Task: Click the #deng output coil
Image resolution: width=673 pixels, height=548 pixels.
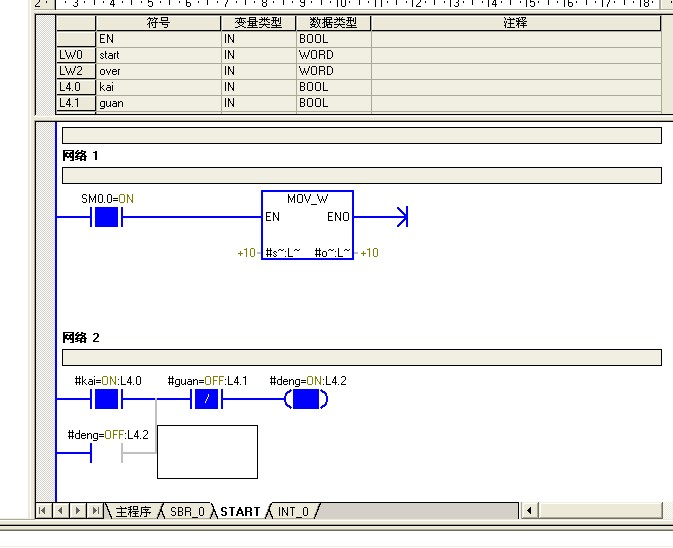Action: click(x=306, y=400)
